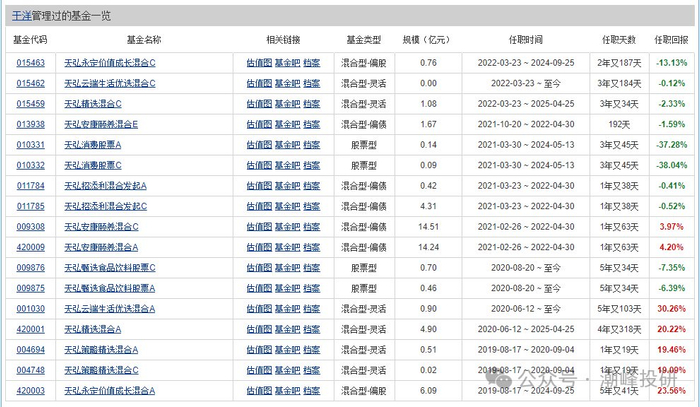700x407 pixels.
Task: Open fund code 011784 link
Action: [x=30, y=186]
